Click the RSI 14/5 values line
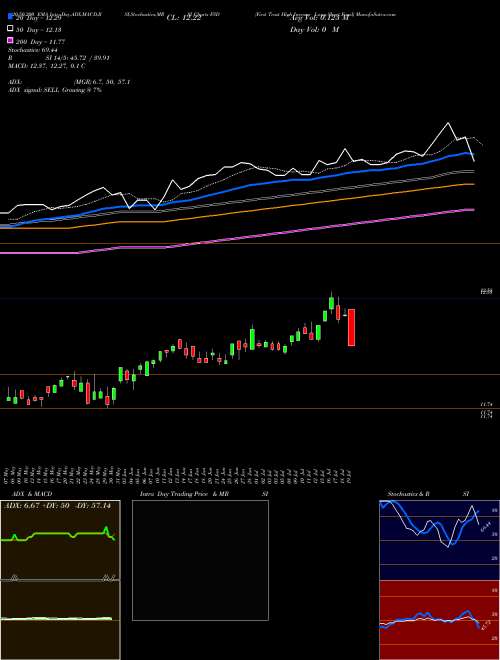This screenshot has height=660, width=500. [59, 58]
